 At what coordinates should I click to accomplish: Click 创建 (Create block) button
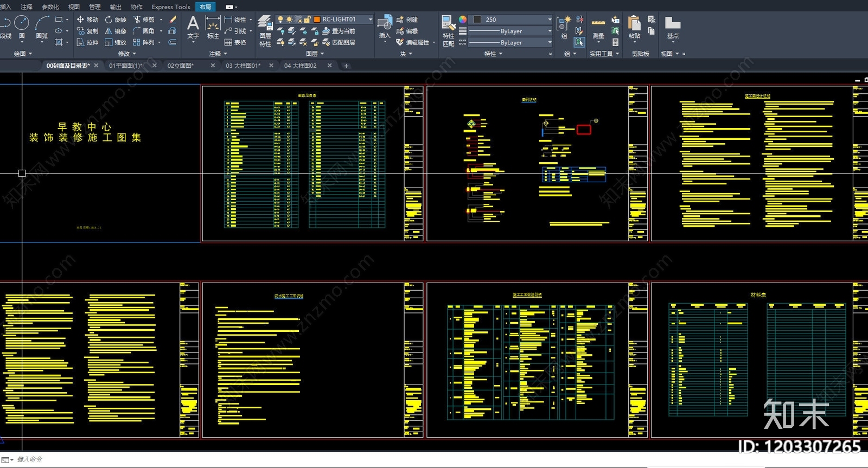[x=407, y=20]
